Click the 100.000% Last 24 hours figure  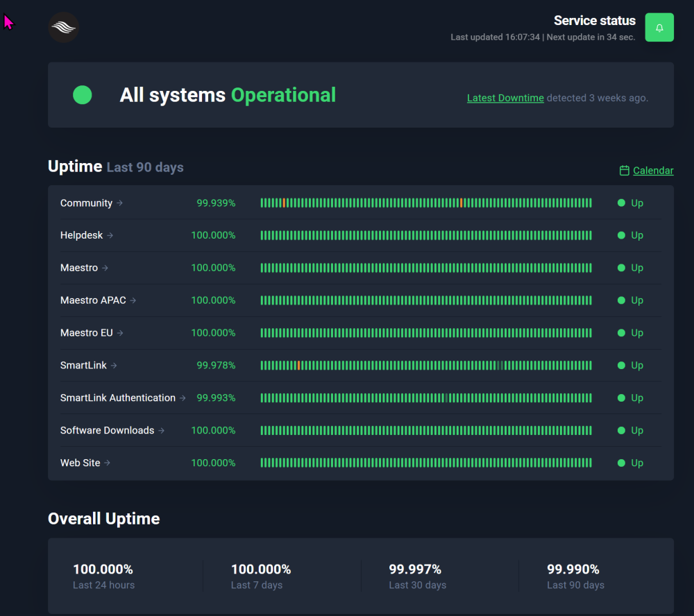tap(103, 569)
